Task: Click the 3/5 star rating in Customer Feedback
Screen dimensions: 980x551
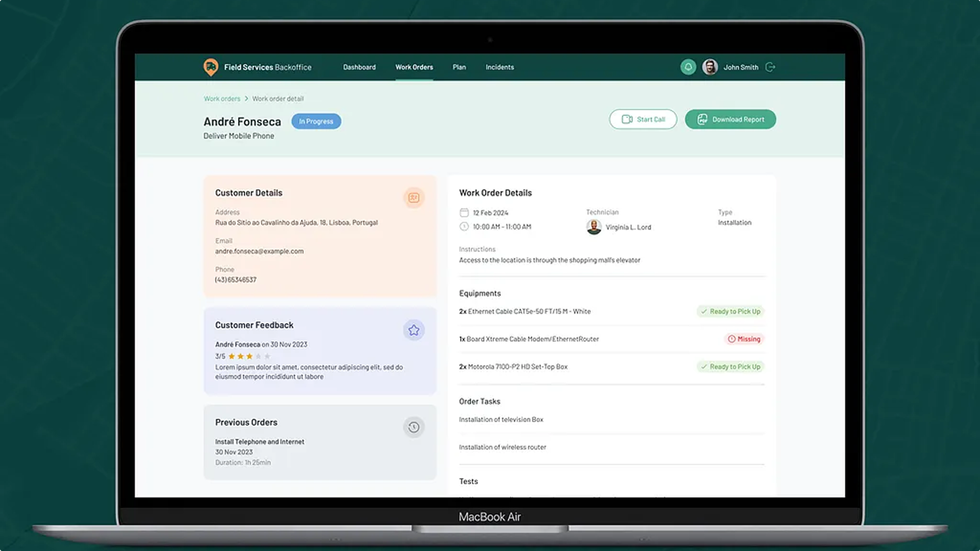Action: 243,356
